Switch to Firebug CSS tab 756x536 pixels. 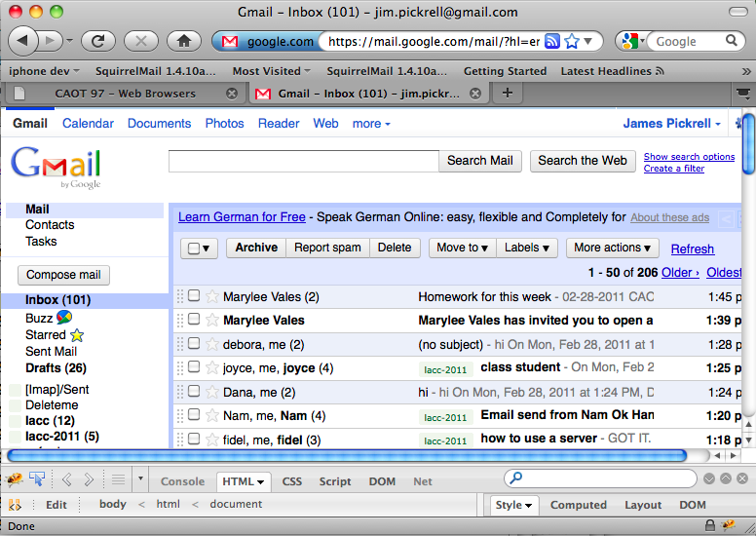coord(291,481)
